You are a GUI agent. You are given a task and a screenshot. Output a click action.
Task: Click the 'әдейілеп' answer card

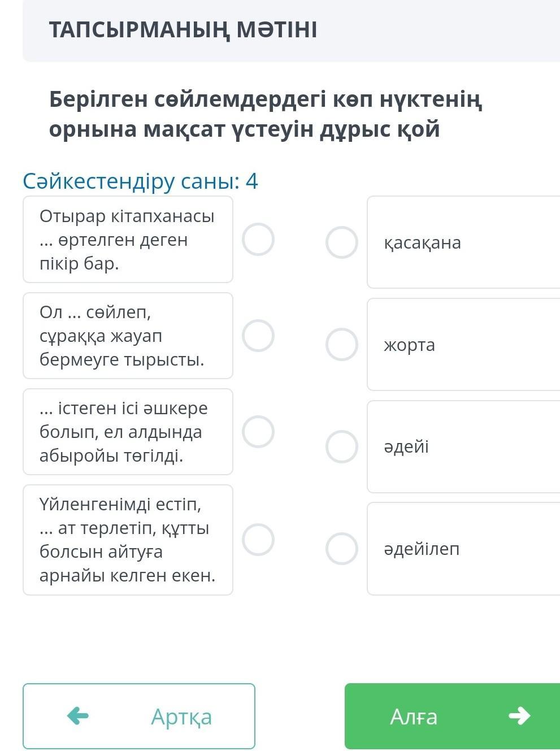pyautogui.click(x=463, y=549)
